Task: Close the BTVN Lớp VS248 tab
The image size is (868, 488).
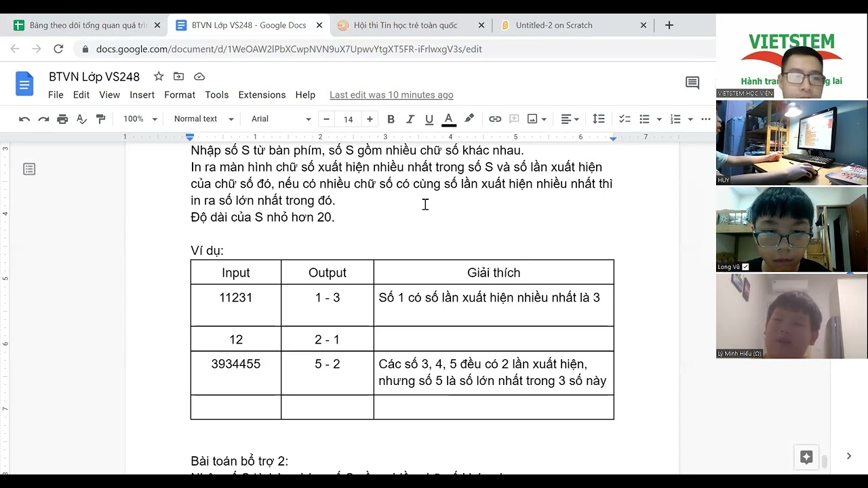Action: pos(319,25)
